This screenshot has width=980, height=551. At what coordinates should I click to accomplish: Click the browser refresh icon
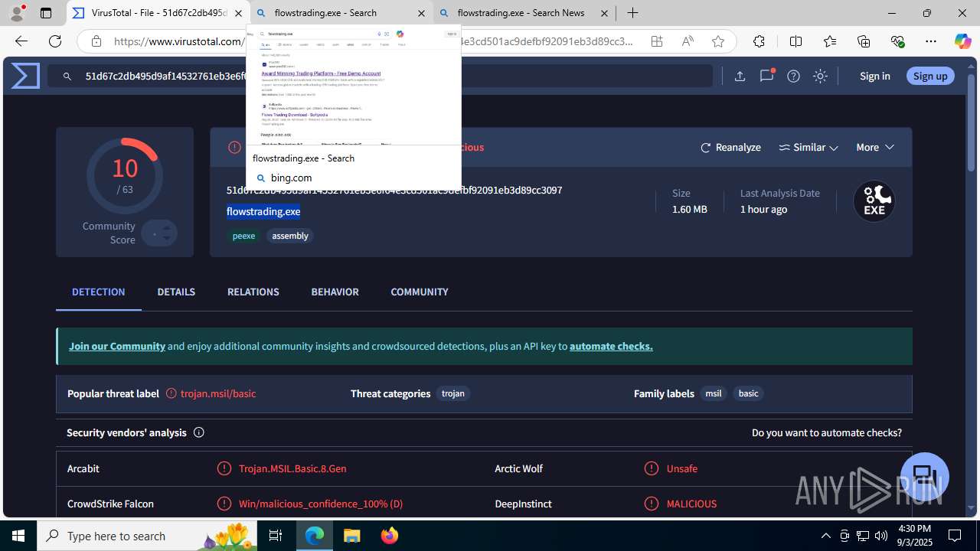(55, 41)
